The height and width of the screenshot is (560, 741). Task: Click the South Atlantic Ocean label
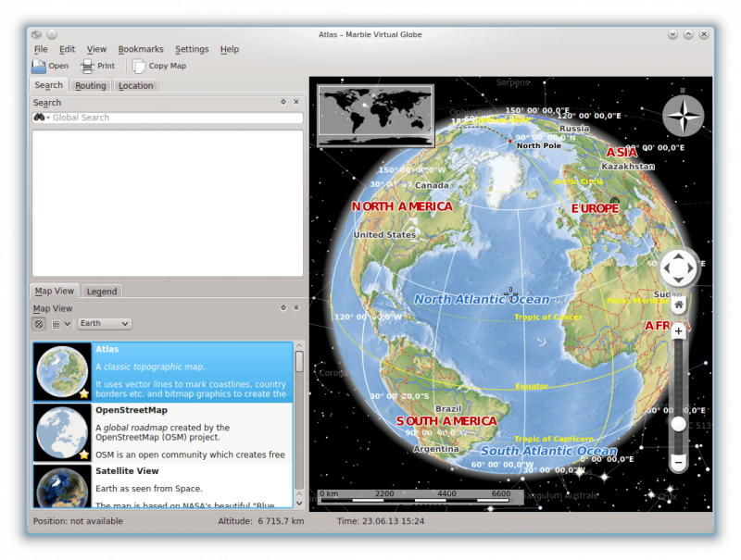[549, 451]
